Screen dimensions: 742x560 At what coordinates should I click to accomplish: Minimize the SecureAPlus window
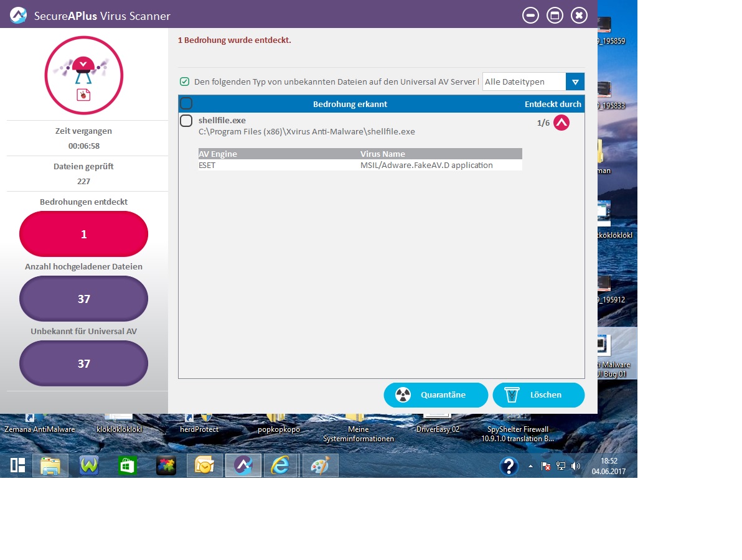point(530,16)
